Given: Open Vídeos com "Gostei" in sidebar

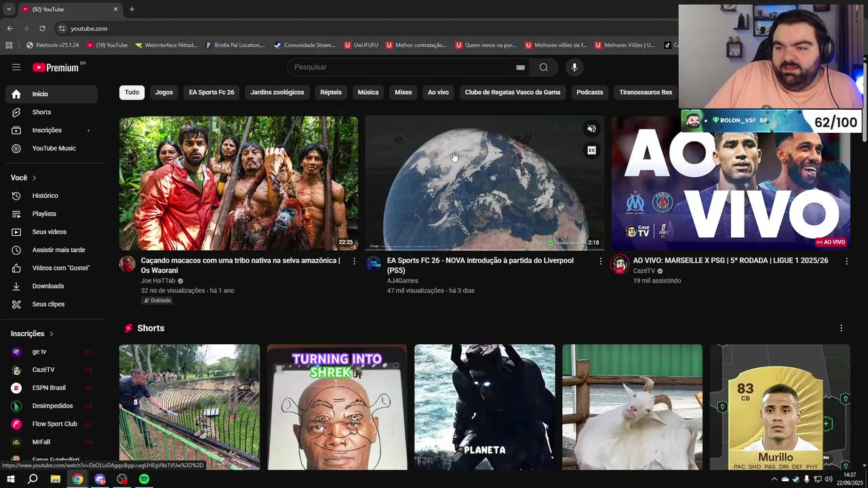Looking at the screenshot, I should click(x=52, y=268).
